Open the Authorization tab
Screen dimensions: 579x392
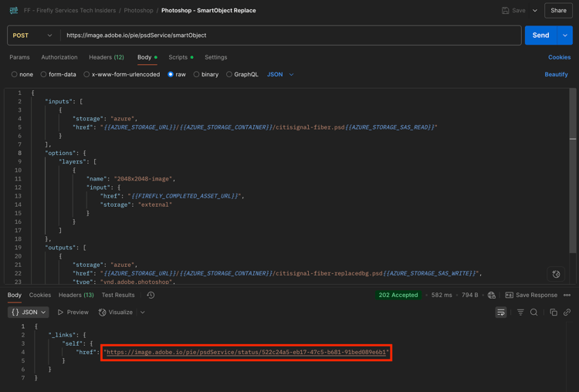point(59,57)
